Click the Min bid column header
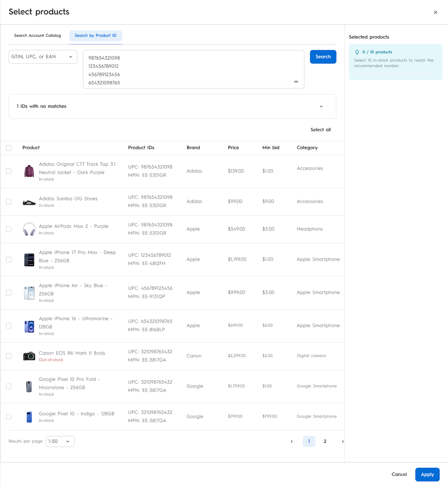Viewport: 448px width, 487px height. click(x=271, y=148)
